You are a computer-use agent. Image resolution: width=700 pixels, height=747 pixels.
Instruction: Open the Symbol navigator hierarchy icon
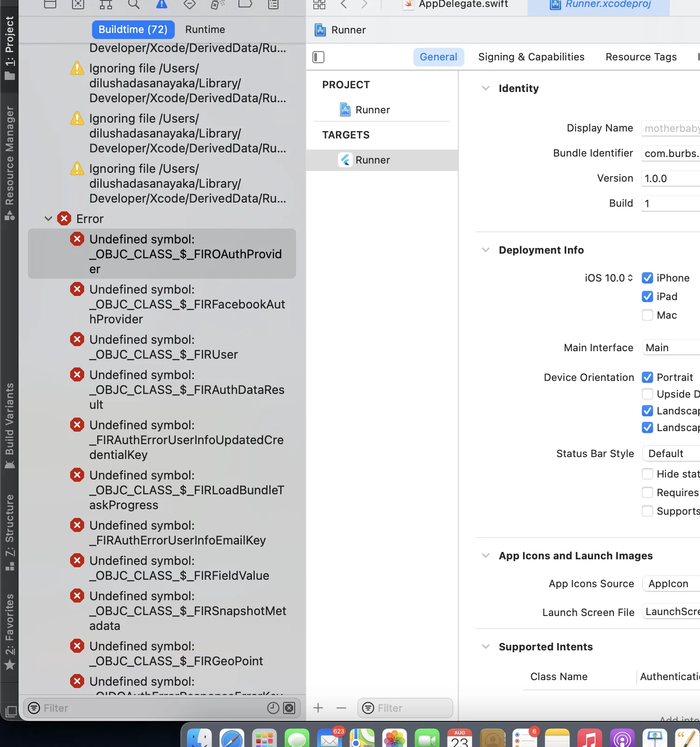coord(106,5)
